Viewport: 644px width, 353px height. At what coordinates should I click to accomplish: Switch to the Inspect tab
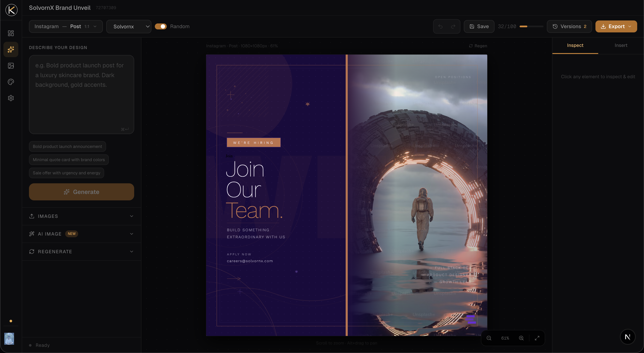pyautogui.click(x=575, y=46)
